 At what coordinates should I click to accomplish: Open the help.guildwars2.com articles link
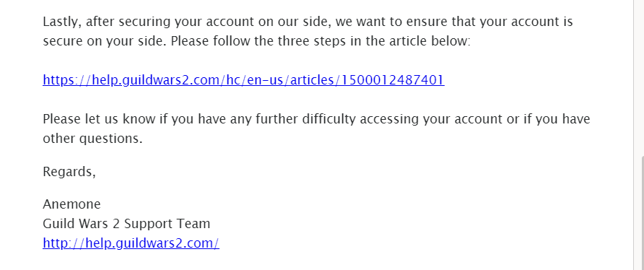point(243,79)
